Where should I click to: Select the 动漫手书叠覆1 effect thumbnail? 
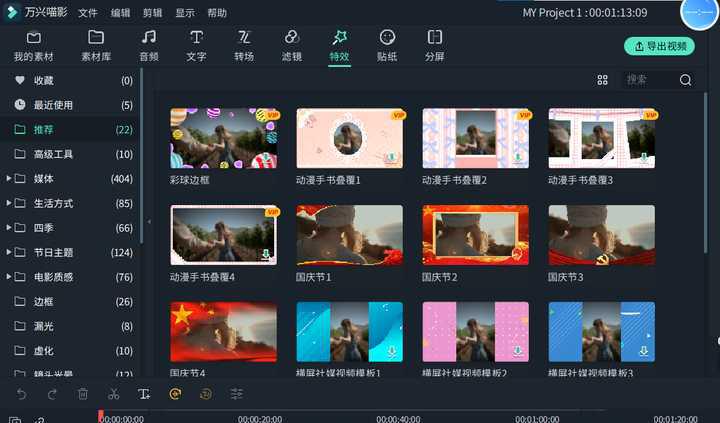(350, 138)
